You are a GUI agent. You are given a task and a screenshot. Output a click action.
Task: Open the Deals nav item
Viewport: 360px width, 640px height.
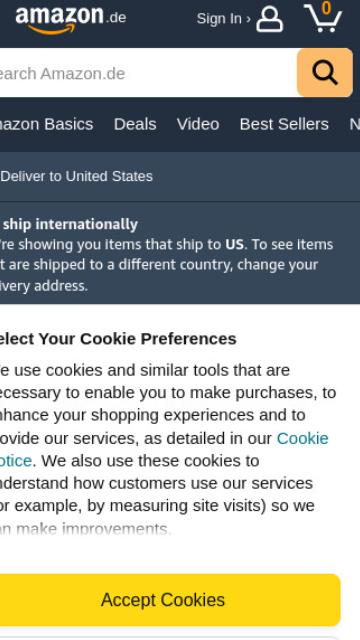(x=135, y=124)
